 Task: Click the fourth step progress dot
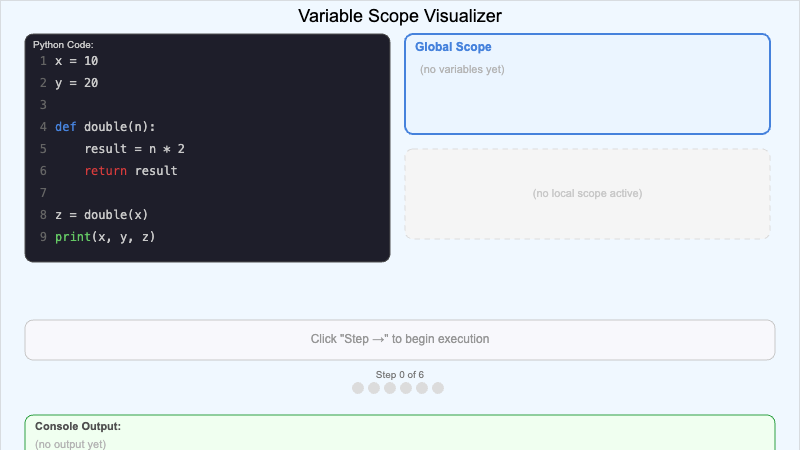pyautogui.click(x=406, y=388)
